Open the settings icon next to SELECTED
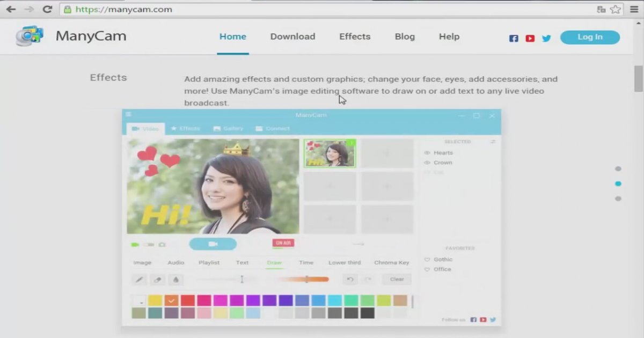 [493, 142]
